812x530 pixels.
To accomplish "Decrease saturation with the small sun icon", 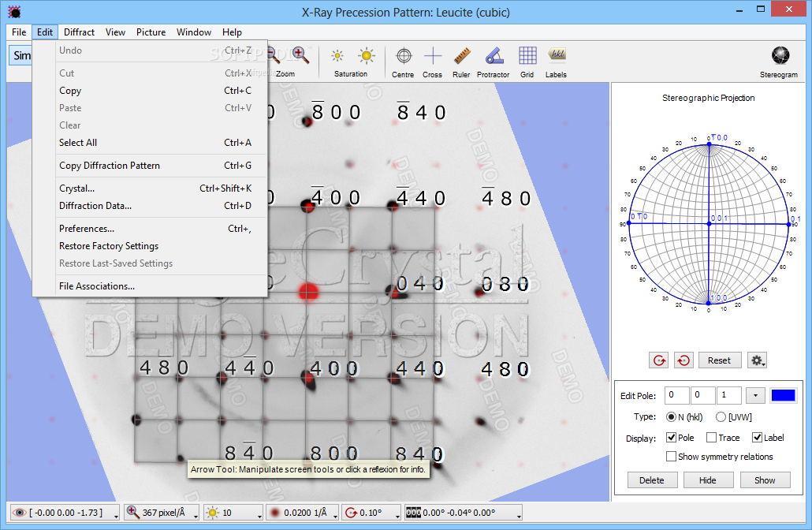I will click(x=337, y=55).
